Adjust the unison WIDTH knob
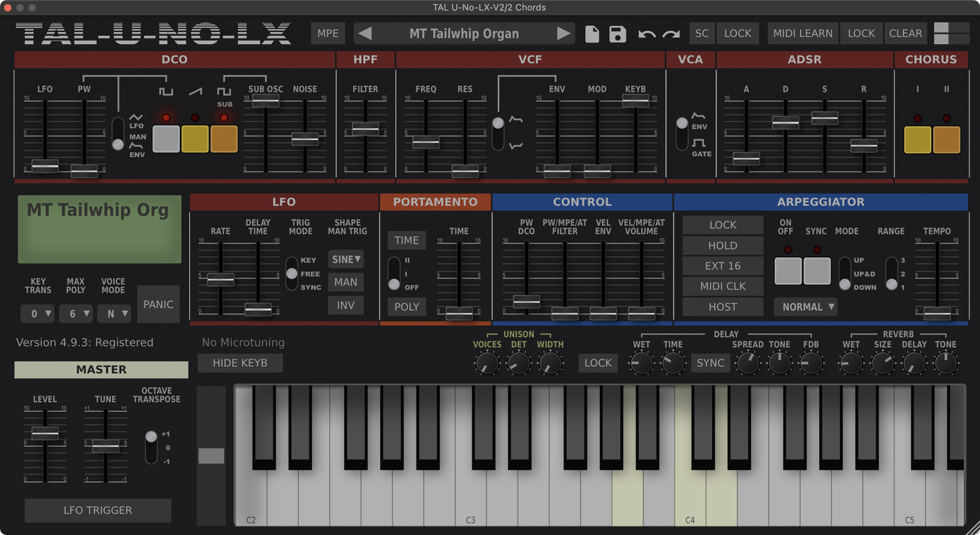980x535 pixels. (550, 363)
